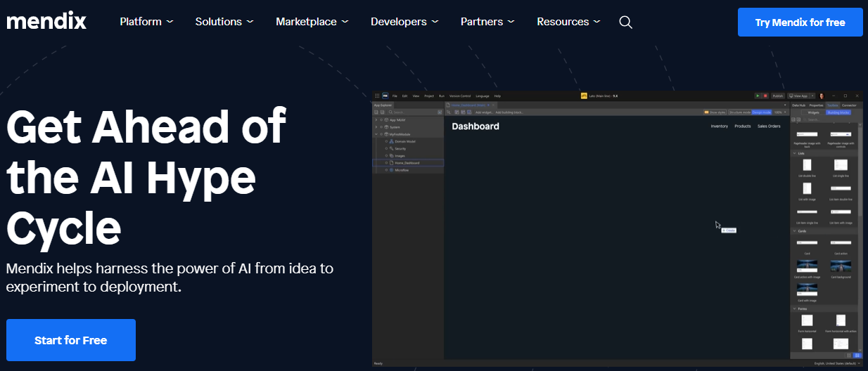The width and height of the screenshot is (868, 371).
Task: Switch to the Connector tab
Action: coord(849,105)
